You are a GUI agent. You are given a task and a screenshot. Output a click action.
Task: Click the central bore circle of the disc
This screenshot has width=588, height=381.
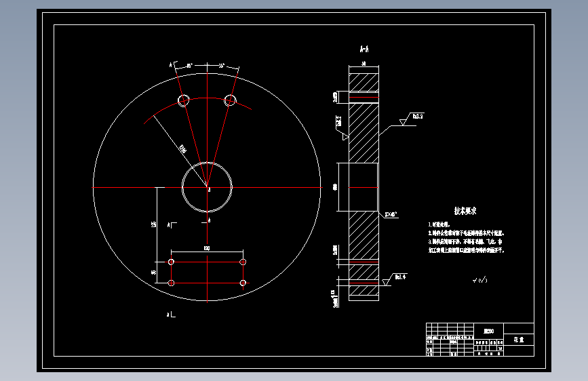pos(207,187)
